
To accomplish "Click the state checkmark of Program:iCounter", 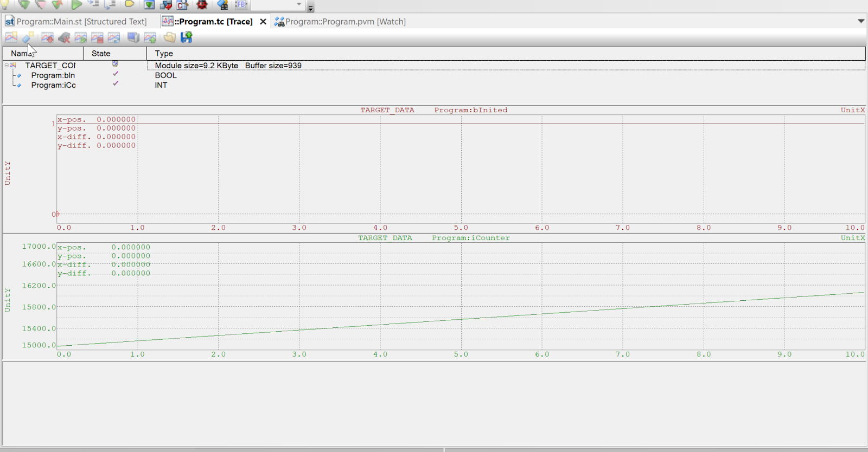I will point(115,83).
